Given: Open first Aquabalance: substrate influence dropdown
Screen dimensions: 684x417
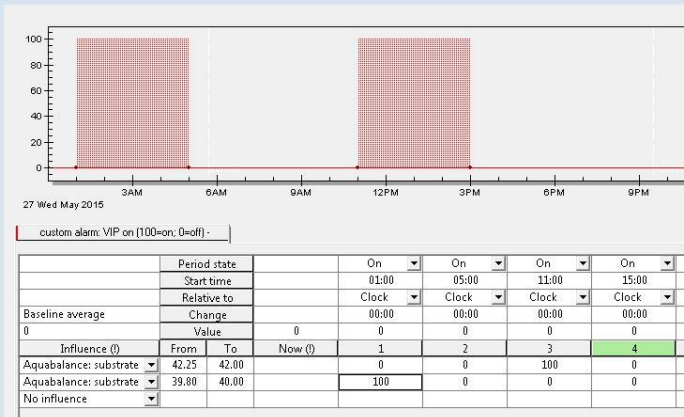Looking at the screenshot, I should tap(151, 365).
